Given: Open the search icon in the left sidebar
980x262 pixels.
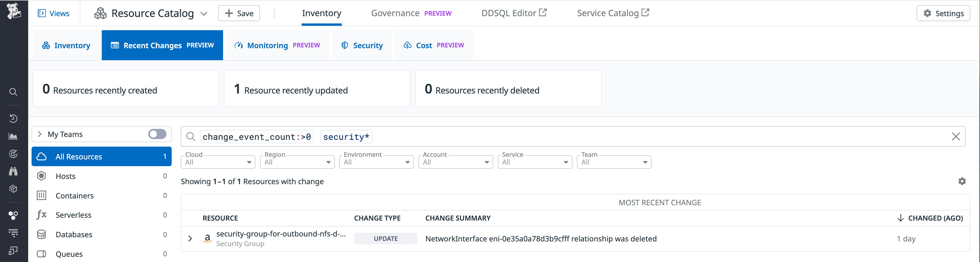Looking at the screenshot, I should pos(13,92).
